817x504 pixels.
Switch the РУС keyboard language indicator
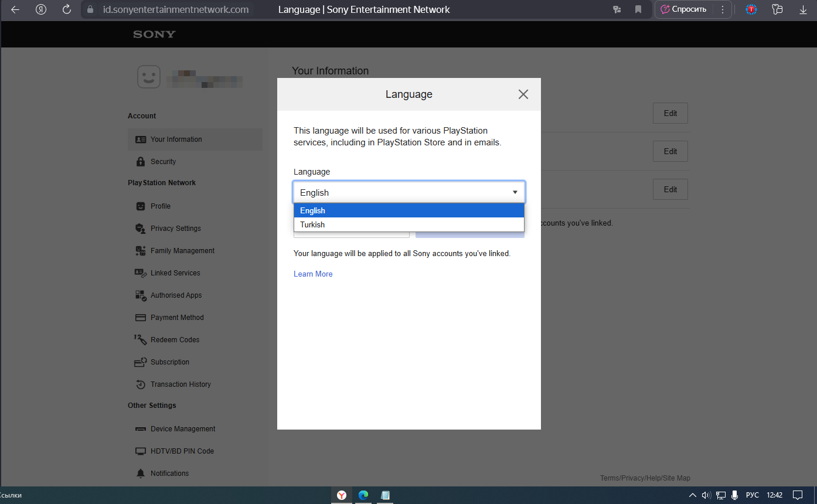pyautogui.click(x=752, y=495)
